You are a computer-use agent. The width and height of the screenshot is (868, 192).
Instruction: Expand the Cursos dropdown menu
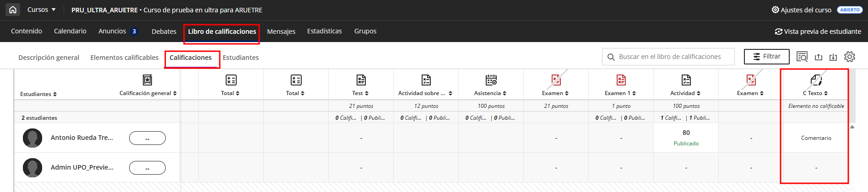pyautogui.click(x=41, y=10)
